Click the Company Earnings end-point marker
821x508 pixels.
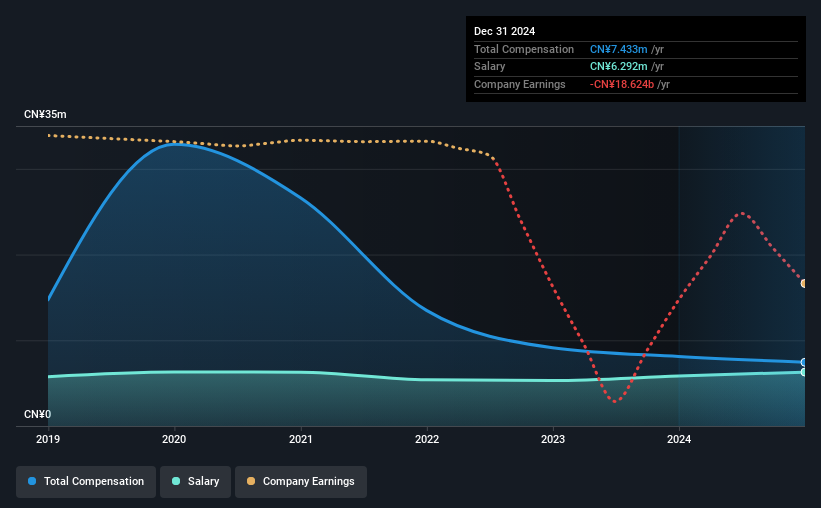pos(804,283)
